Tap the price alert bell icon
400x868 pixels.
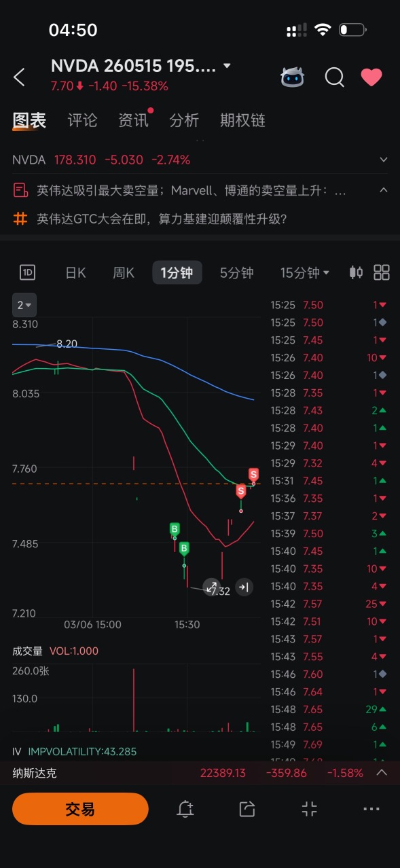pyautogui.click(x=185, y=808)
